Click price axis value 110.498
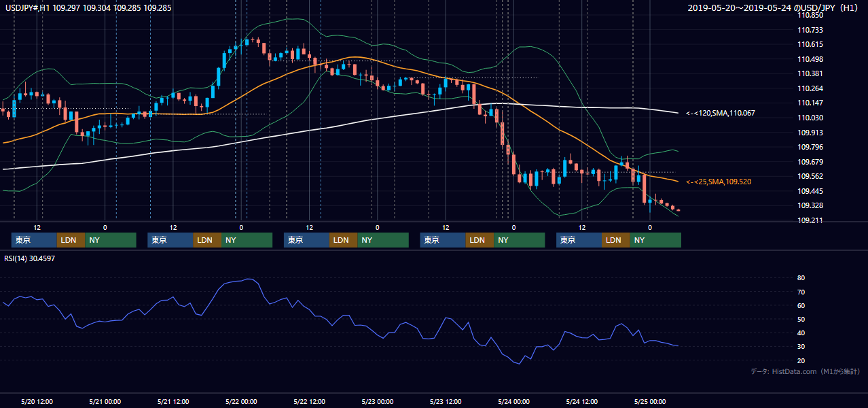Image resolution: width=868 pixels, height=408 pixels. click(810, 59)
